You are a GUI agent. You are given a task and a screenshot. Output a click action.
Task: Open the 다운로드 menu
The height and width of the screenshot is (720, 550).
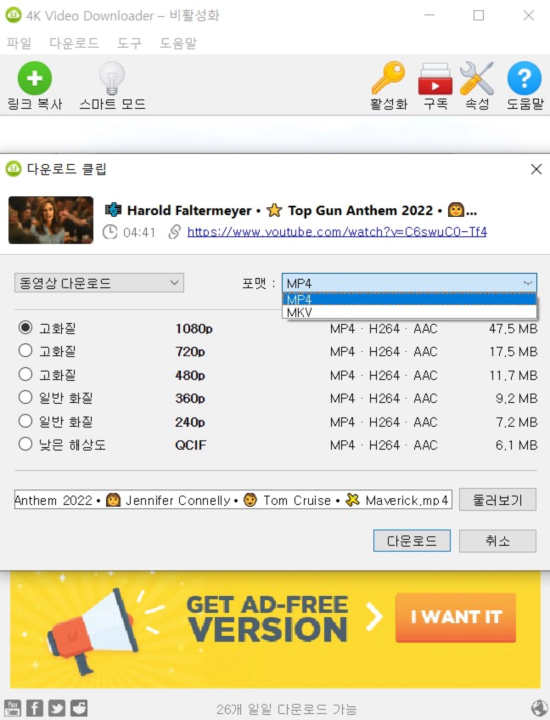point(74,43)
